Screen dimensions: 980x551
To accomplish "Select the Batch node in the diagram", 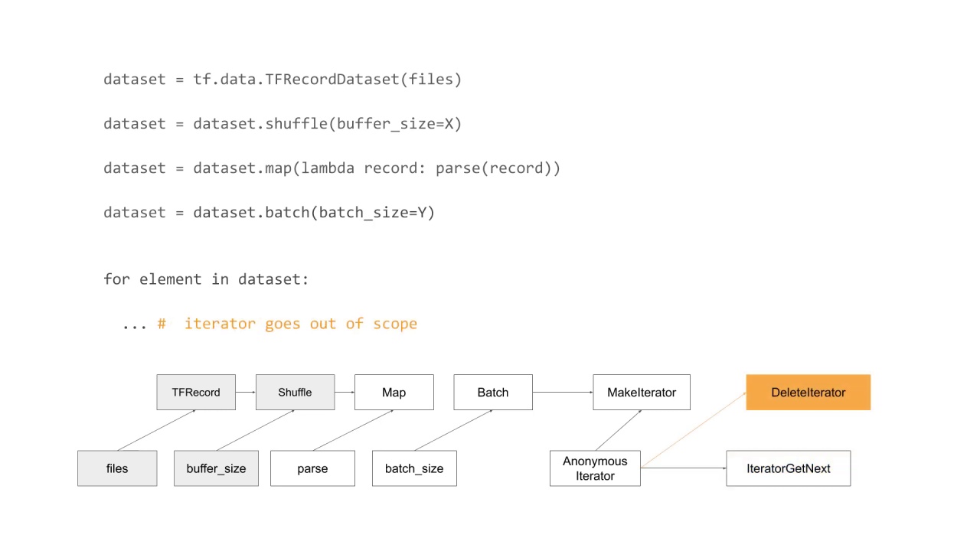I will click(x=493, y=392).
